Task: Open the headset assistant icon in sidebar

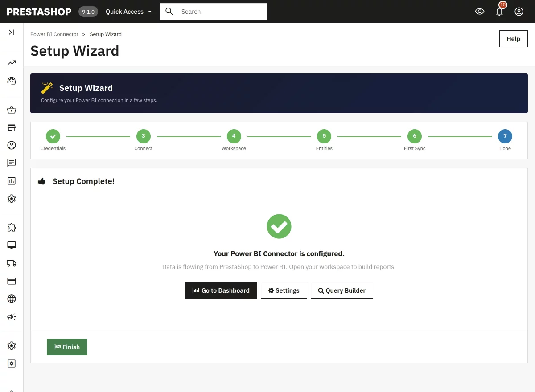Action: 12,81
